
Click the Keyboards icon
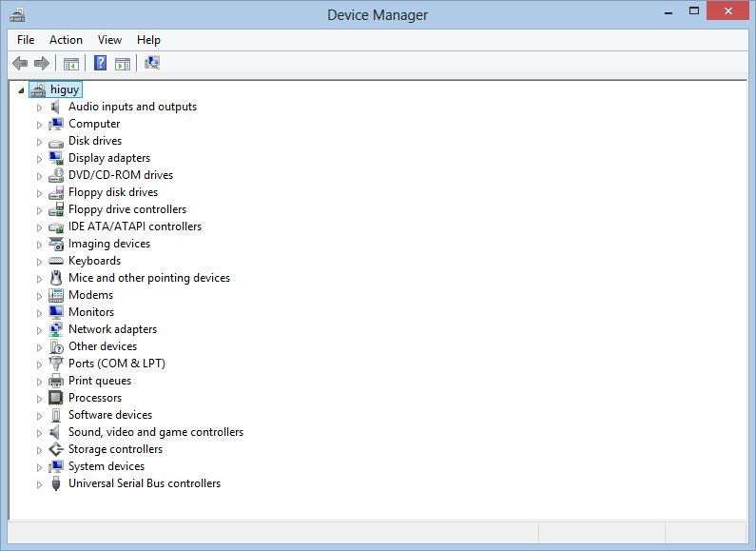click(56, 261)
